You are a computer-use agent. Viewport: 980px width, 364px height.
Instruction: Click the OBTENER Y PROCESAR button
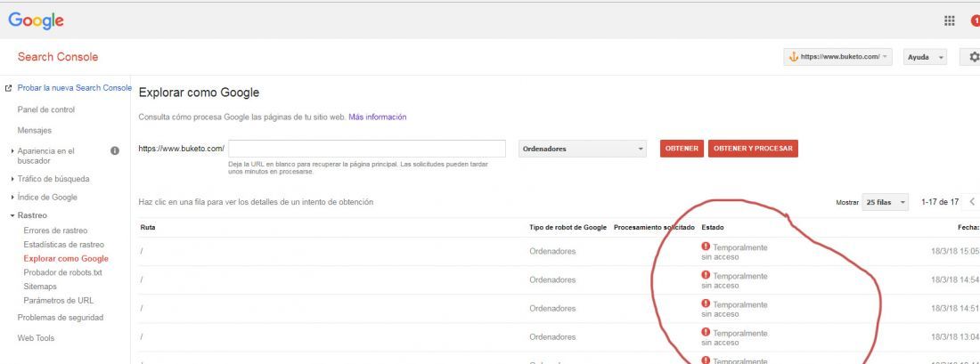click(x=753, y=149)
